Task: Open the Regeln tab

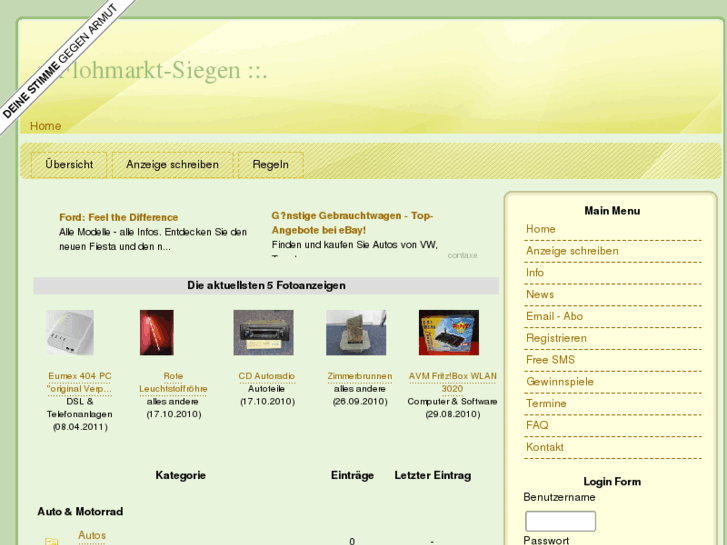Action: point(271,165)
